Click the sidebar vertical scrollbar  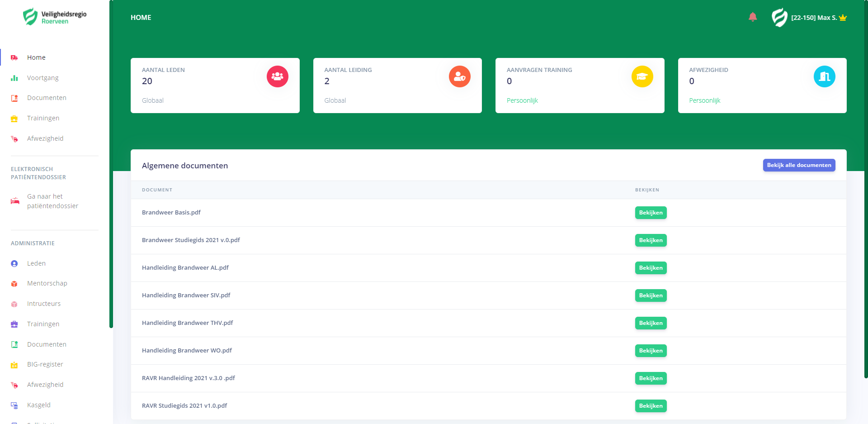111,163
